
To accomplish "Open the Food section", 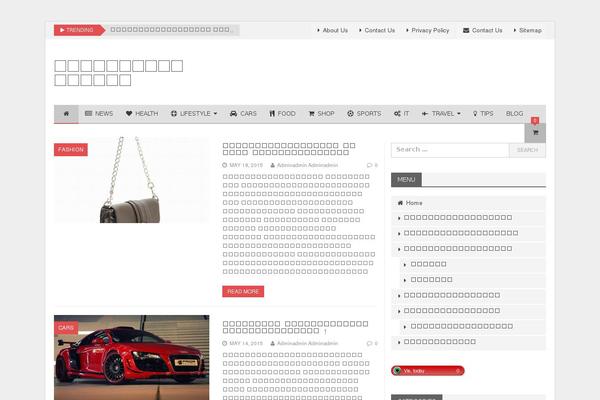I will click(x=282, y=114).
